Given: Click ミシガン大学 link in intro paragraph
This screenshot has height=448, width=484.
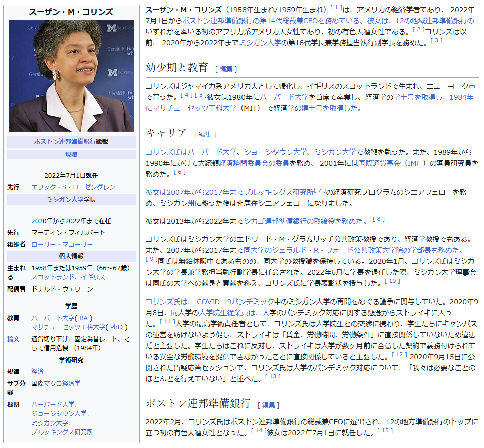Looking at the screenshot, I should click(x=260, y=43).
